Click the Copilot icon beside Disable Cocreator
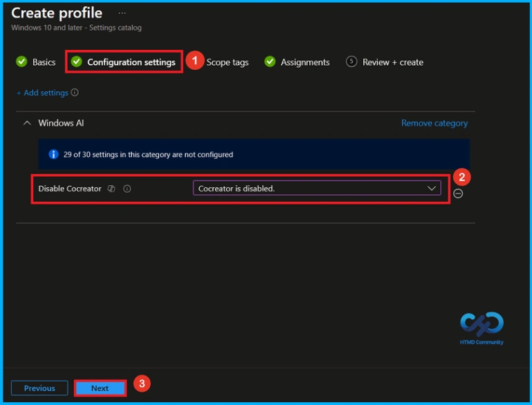 pyautogui.click(x=111, y=189)
